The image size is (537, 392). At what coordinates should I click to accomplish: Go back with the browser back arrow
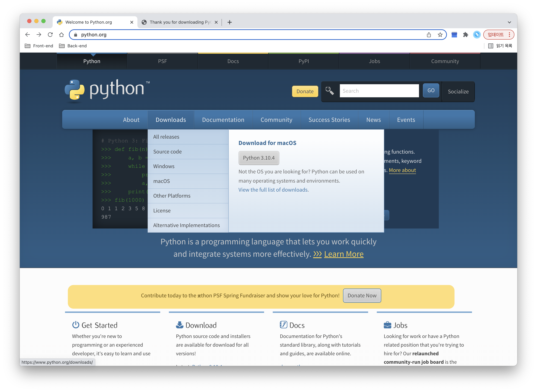click(28, 35)
